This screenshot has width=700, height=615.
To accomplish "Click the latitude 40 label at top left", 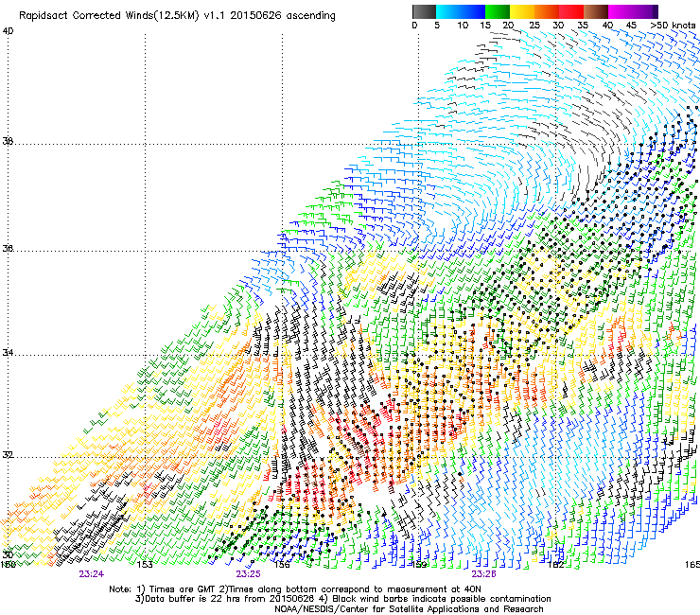I will click(x=8, y=31).
